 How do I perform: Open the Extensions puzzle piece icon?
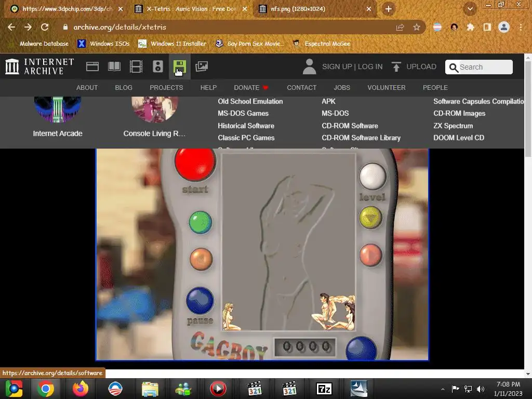coord(470,27)
